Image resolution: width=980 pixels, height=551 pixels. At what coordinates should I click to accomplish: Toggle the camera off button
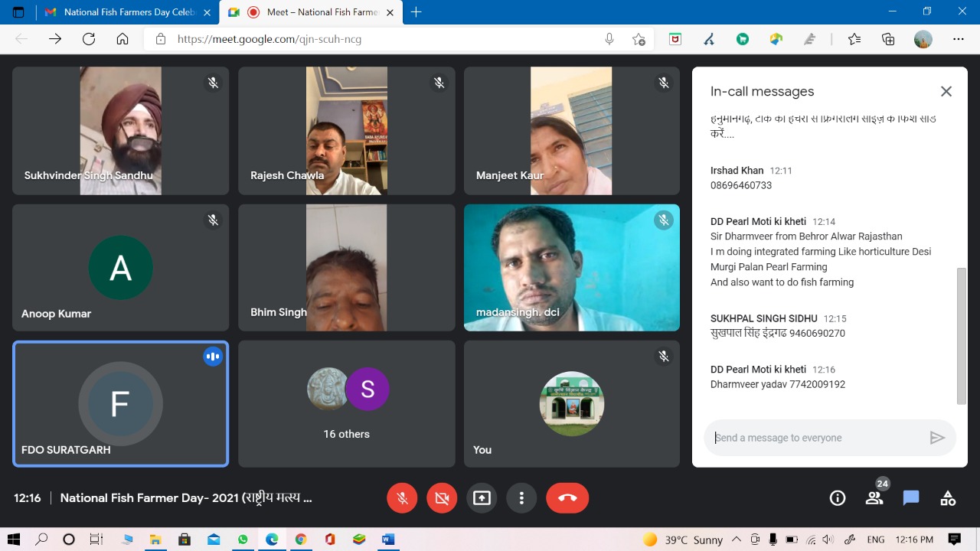tap(442, 498)
